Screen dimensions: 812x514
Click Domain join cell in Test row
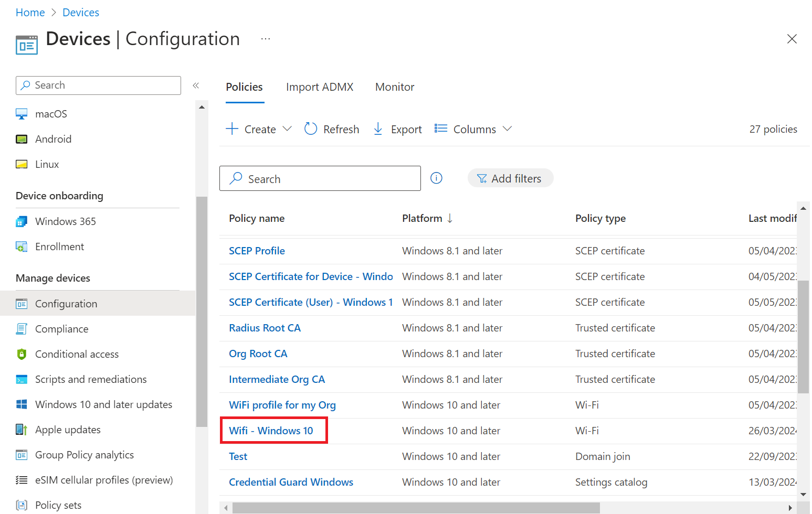[x=603, y=456]
